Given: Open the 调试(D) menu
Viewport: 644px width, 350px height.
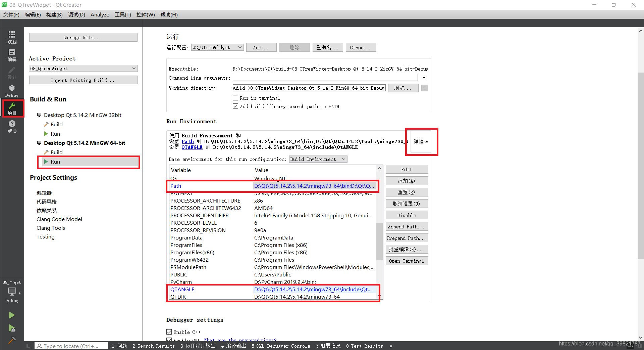Looking at the screenshot, I should tap(76, 15).
